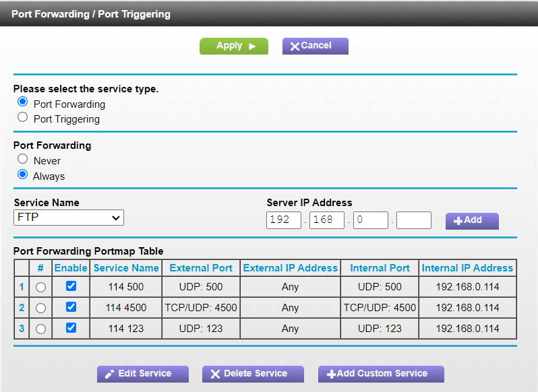Click the Enable column header
The height and width of the screenshot is (392, 538).
point(71,268)
